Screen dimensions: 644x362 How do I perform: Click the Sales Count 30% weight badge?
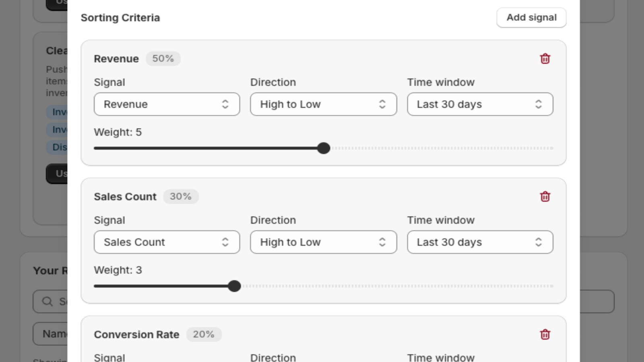pos(180,197)
